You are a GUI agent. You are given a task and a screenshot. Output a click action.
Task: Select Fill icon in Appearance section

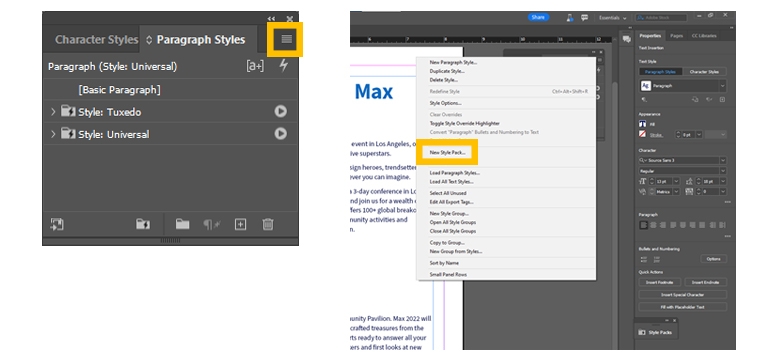[x=643, y=124]
